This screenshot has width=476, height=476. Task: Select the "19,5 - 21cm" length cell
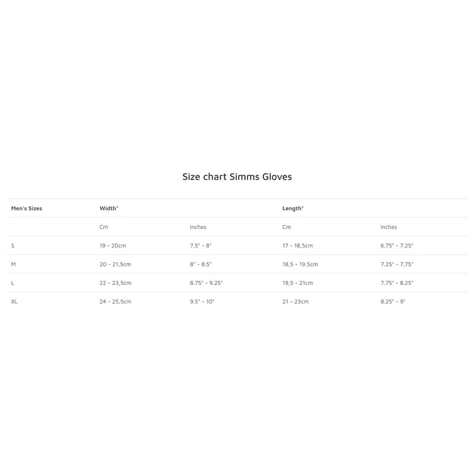click(297, 283)
